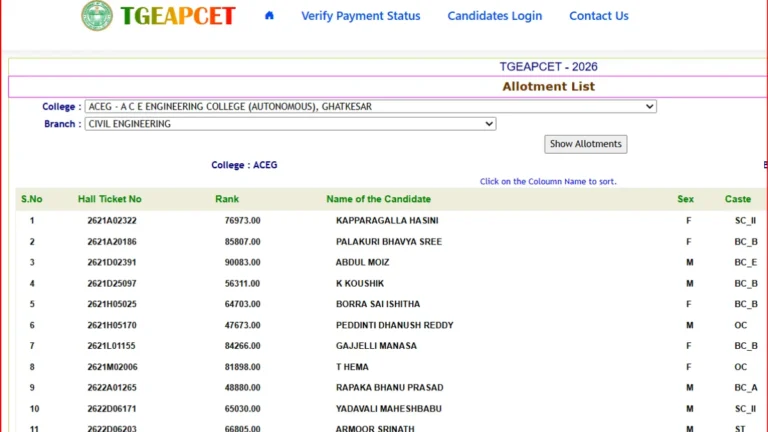Click rank value 64703.00

pos(242,304)
